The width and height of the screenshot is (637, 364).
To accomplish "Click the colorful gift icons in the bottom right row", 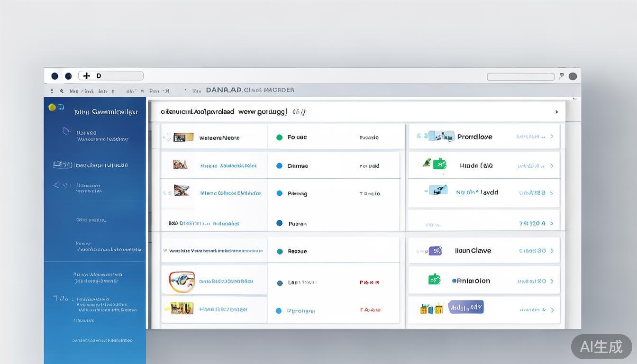I will point(431,309).
